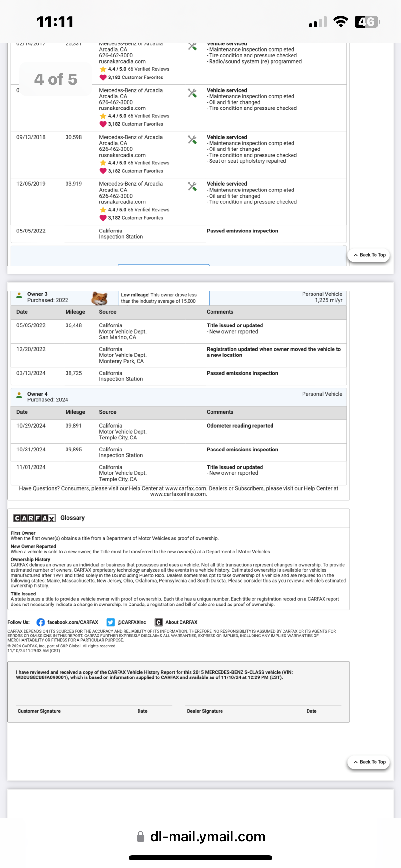401x868 pixels.
Task: Click the About CARFAX 'C' icon
Action: click(x=159, y=622)
